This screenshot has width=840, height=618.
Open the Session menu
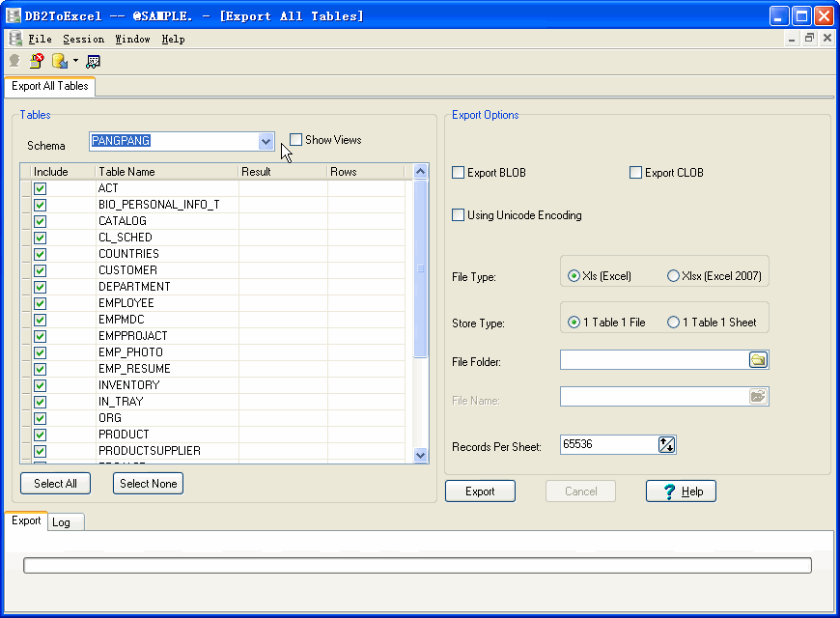pyautogui.click(x=84, y=40)
